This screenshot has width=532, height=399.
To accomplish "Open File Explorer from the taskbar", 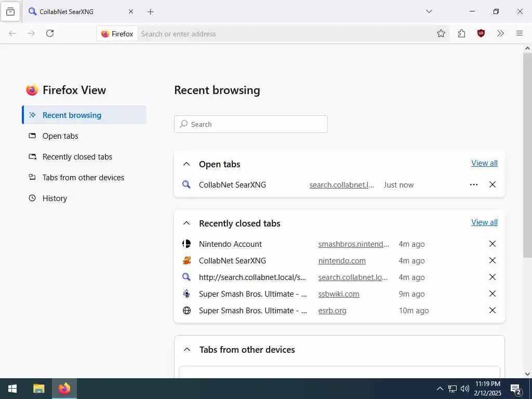I will [x=38, y=389].
